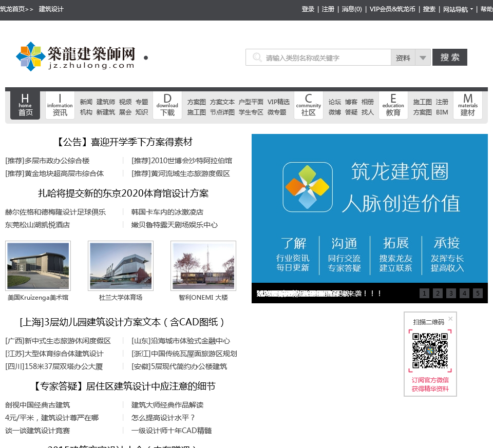The image size is (493, 448).
Task: Open 建筑师 in the information menu
Action: coord(106,102)
